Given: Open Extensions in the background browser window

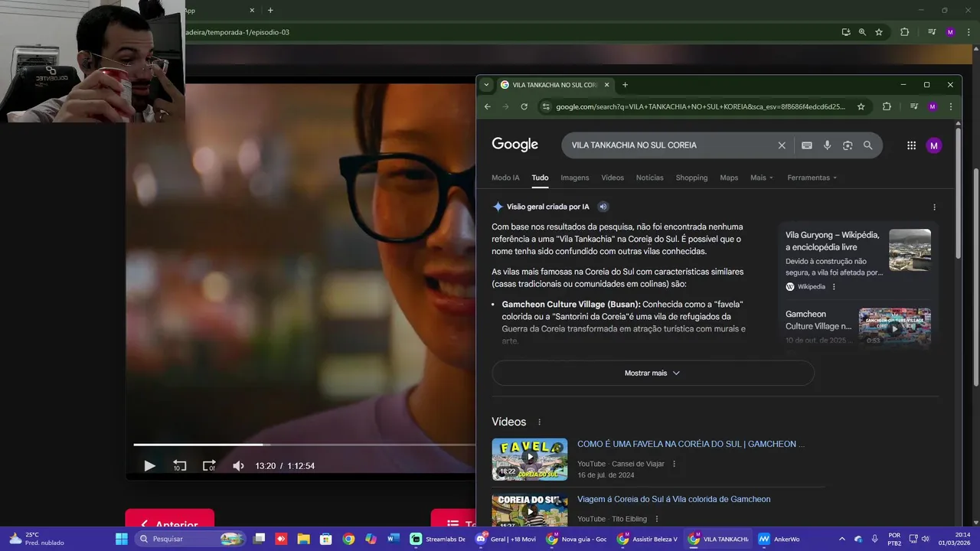Looking at the screenshot, I should 904,32.
